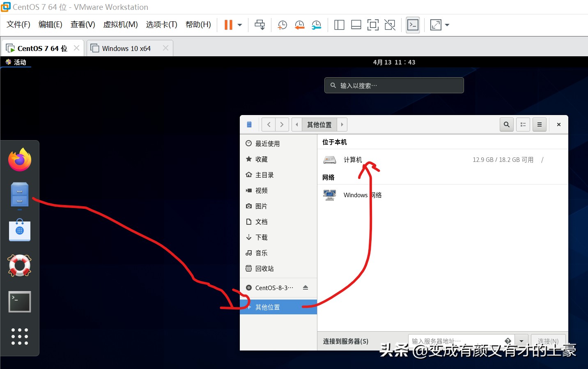Open 视频 folder in sidebar

pos(278,190)
